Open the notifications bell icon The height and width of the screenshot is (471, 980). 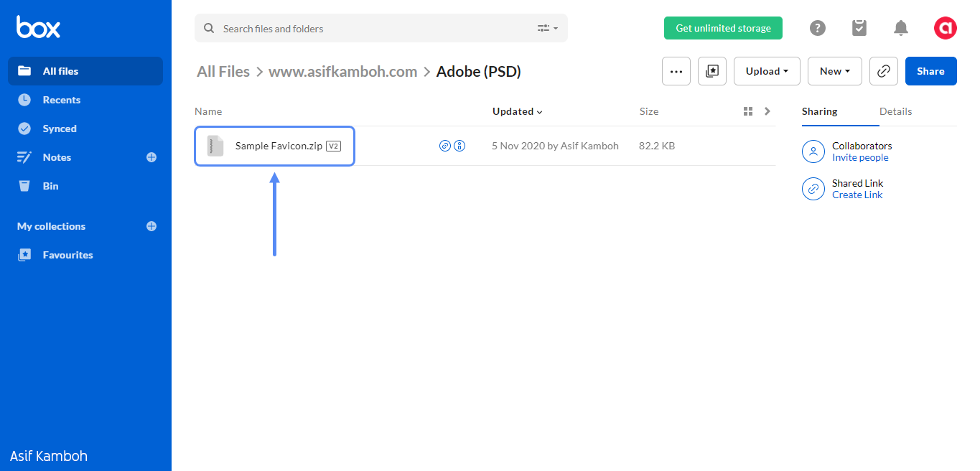[x=901, y=28]
